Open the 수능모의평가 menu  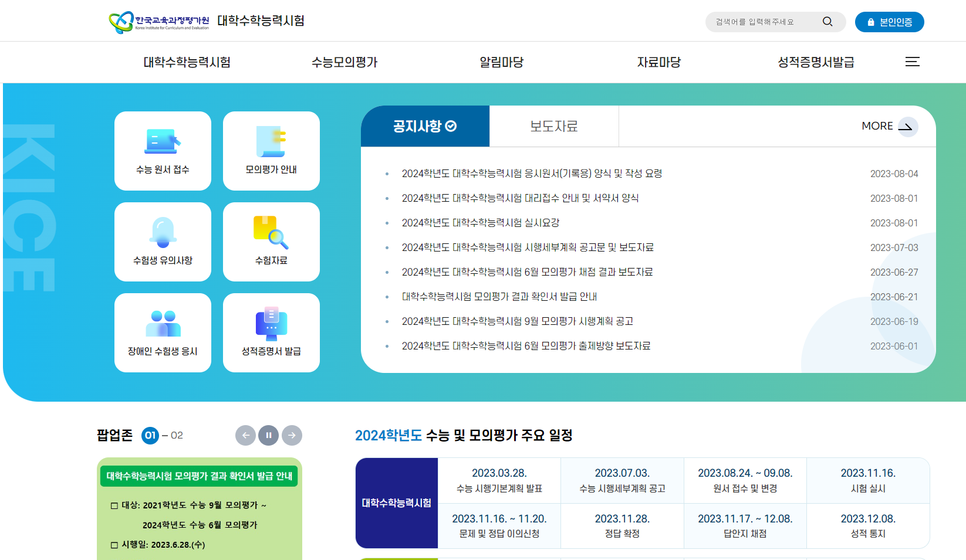344,62
